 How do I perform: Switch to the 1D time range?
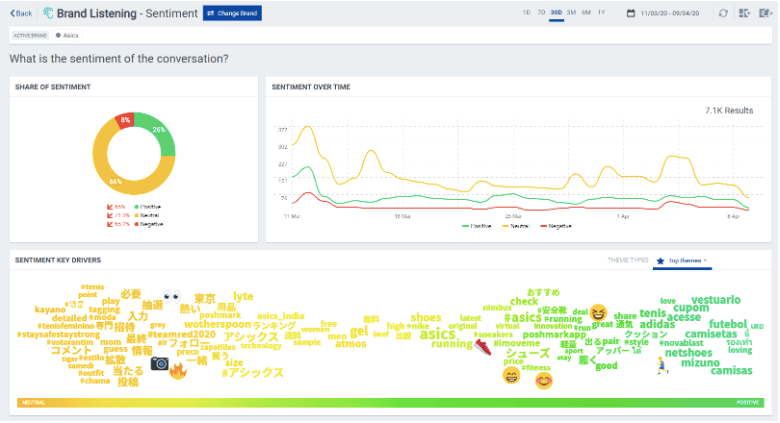pyautogui.click(x=527, y=13)
